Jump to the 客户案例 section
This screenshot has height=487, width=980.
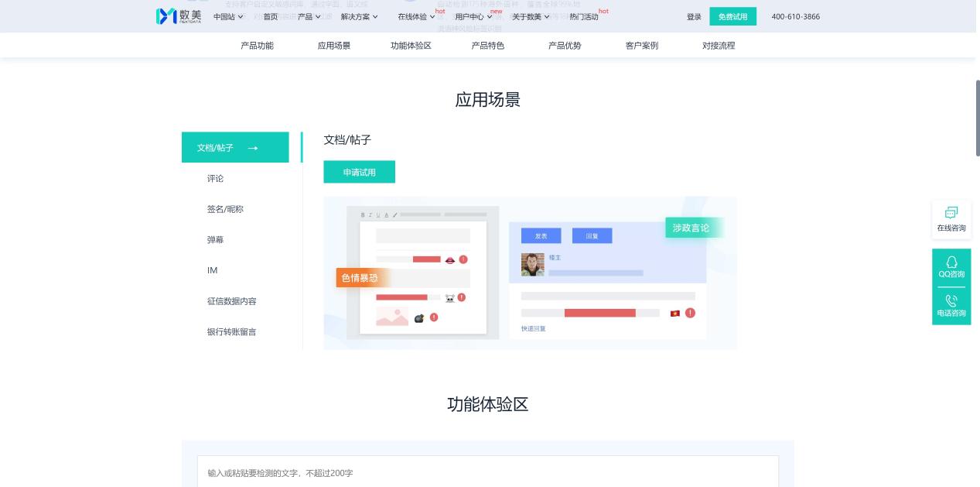coord(642,46)
